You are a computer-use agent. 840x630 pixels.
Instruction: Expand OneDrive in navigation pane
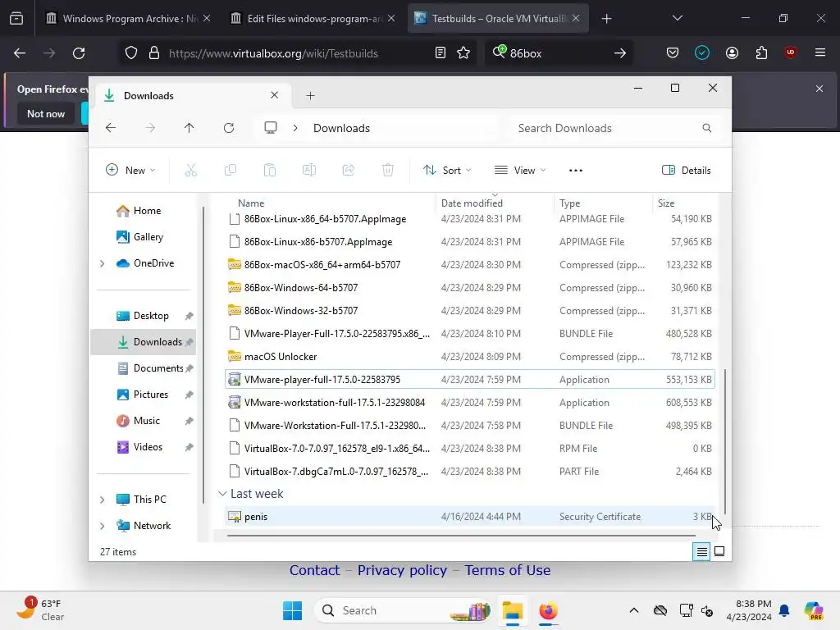[103, 263]
